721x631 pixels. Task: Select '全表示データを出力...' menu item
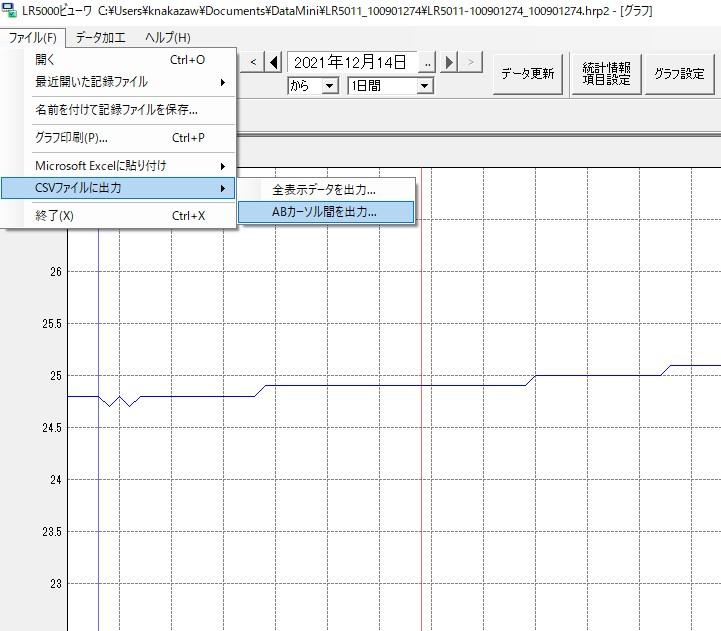[325, 189]
